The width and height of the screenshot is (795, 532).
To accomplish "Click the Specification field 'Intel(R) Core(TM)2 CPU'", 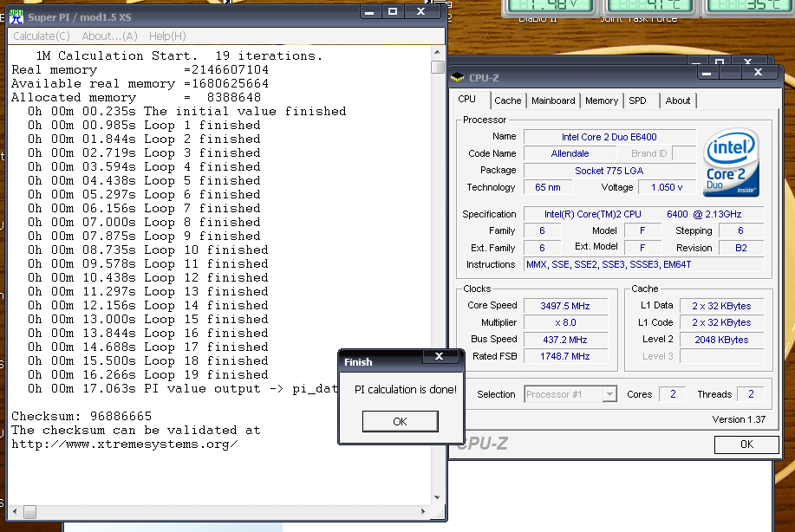I will click(644, 214).
